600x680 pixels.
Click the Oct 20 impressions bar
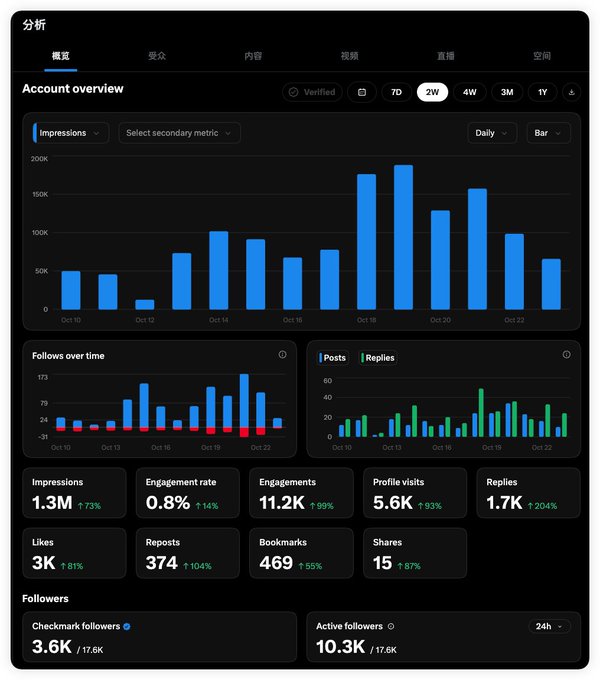440,260
